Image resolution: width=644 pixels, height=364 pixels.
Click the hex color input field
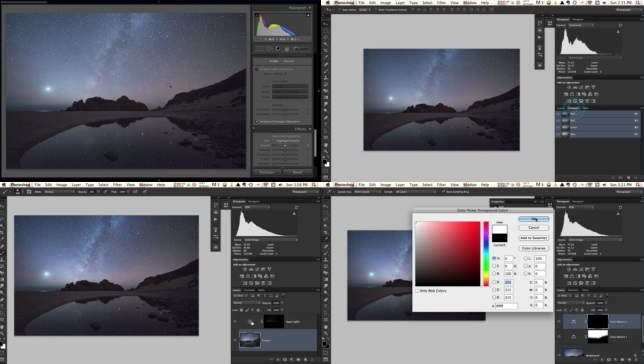click(506, 306)
